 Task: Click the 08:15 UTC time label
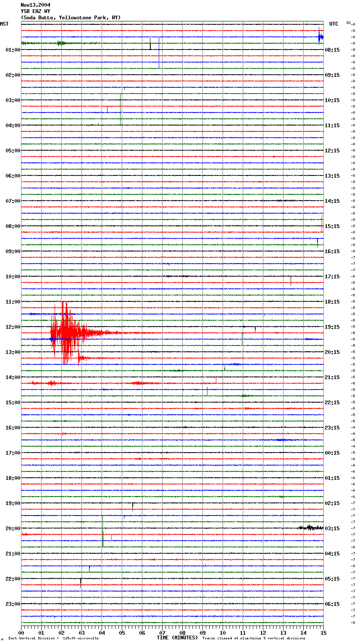(x=332, y=50)
